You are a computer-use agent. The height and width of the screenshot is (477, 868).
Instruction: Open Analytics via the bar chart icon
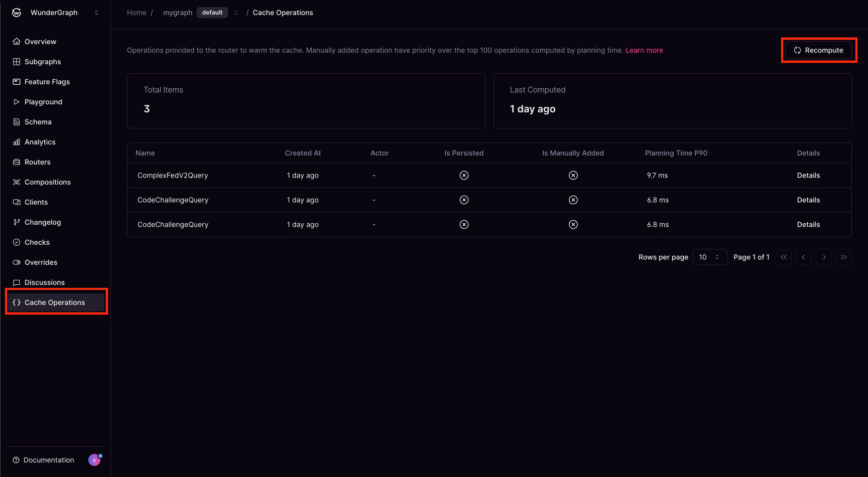[17, 142]
